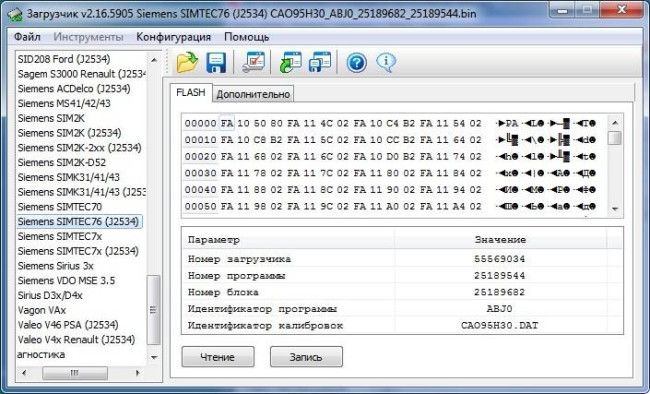Select Valeo V46 PSA (J2534)
650x394 pixels.
(68, 325)
